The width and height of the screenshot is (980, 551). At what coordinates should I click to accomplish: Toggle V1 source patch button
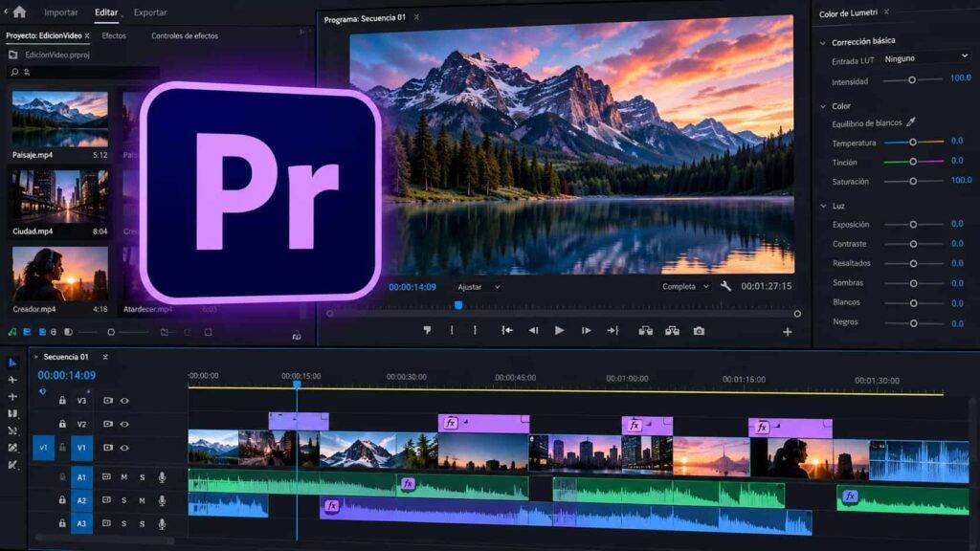pyautogui.click(x=43, y=448)
